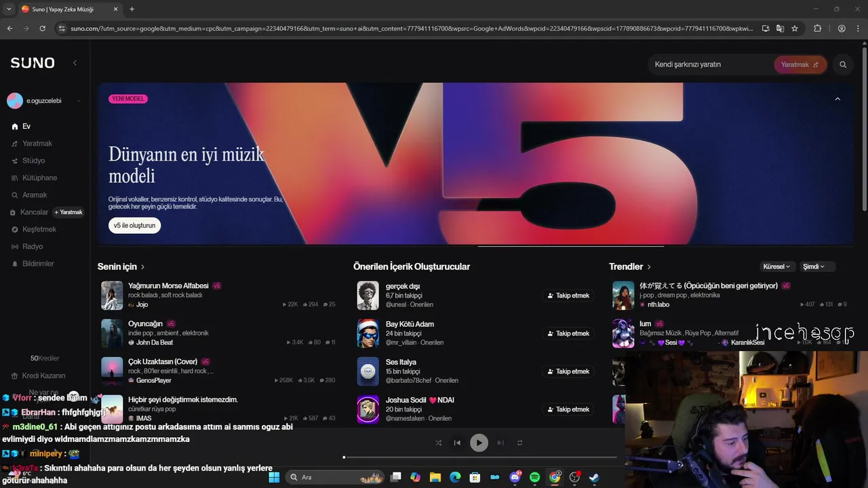Open GenosPlayer artist link
The image size is (868, 488).
[x=154, y=381]
